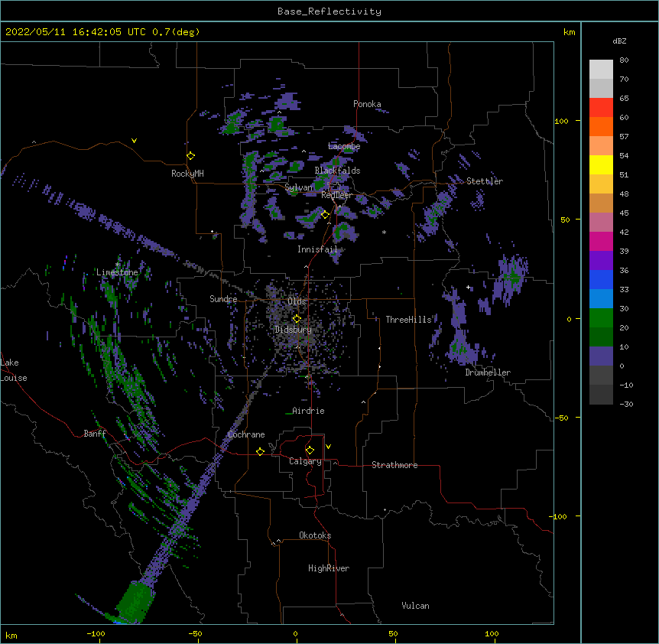The image size is (659, 644).
Task: Click the 45 value label in the dBZ legend
Action: point(624,213)
